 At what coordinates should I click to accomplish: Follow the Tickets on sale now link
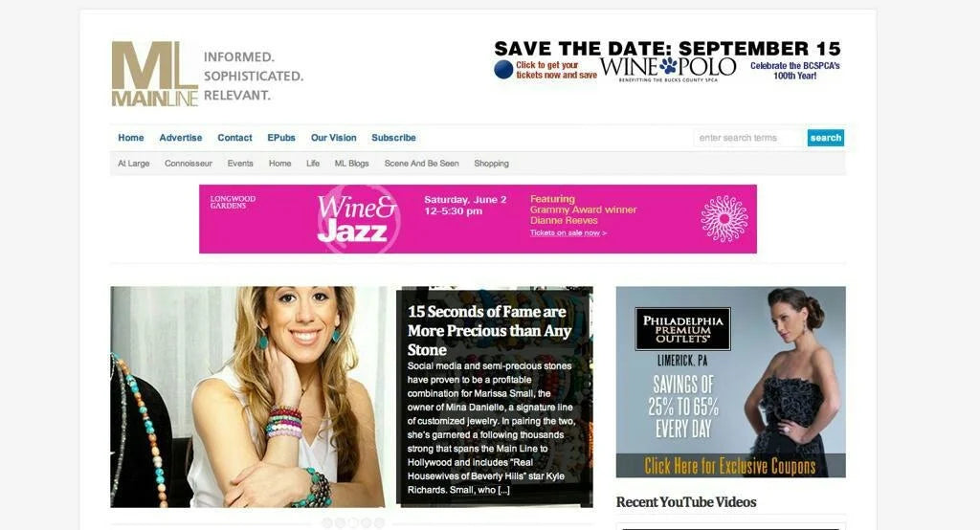pos(568,232)
